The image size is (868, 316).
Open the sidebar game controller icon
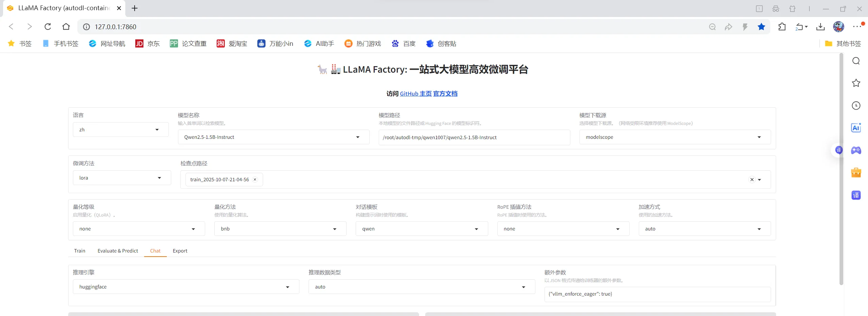856,150
